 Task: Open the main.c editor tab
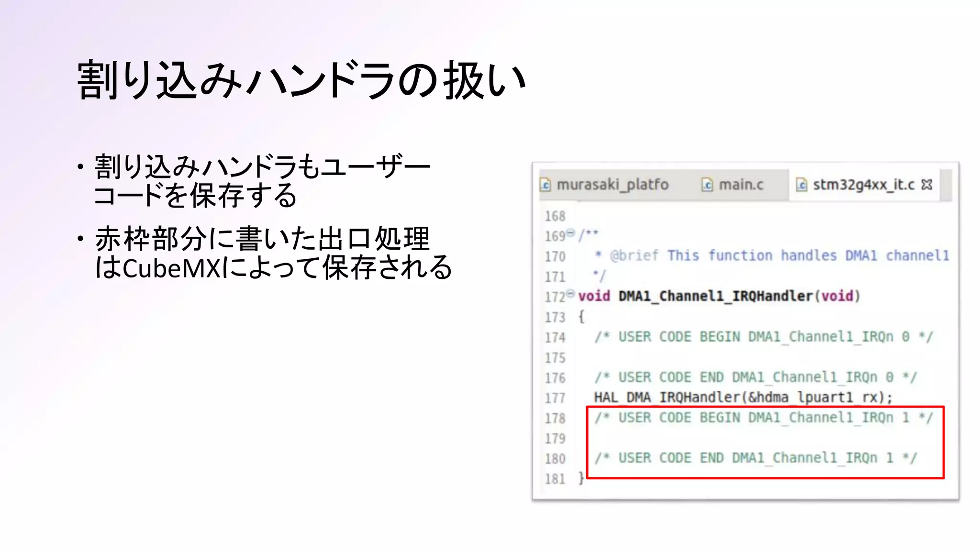(733, 185)
